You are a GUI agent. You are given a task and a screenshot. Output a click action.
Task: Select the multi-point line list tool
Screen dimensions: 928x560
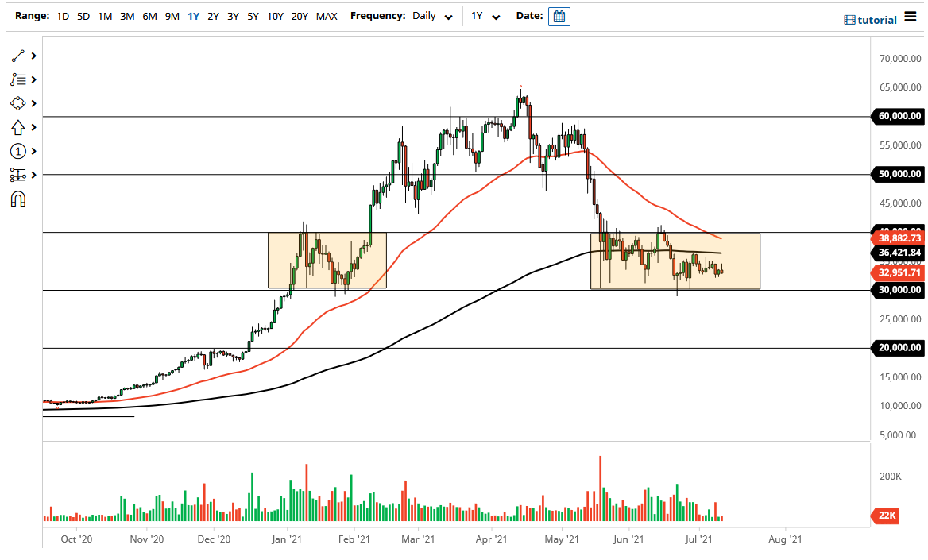pos(16,79)
